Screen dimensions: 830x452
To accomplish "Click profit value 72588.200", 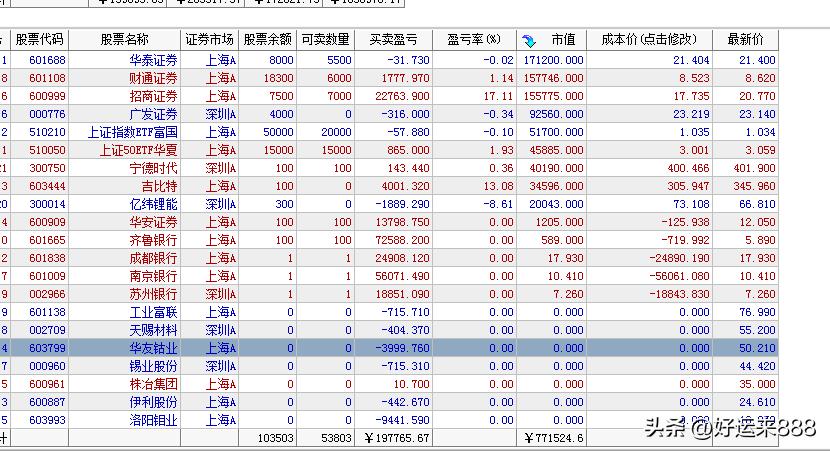I will pos(402,240).
